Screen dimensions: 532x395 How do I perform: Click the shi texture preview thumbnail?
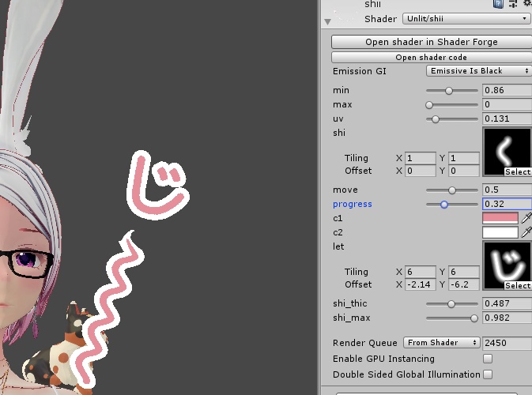pyautogui.click(x=507, y=149)
